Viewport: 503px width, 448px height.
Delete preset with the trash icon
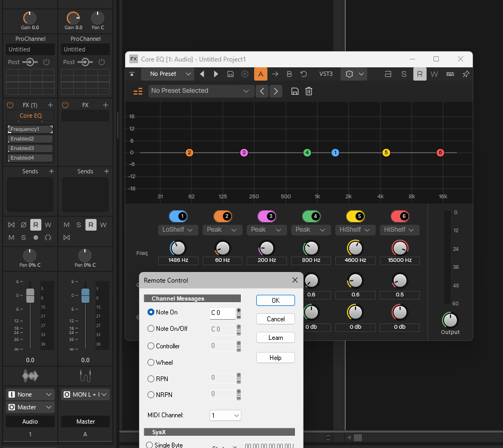[309, 91]
